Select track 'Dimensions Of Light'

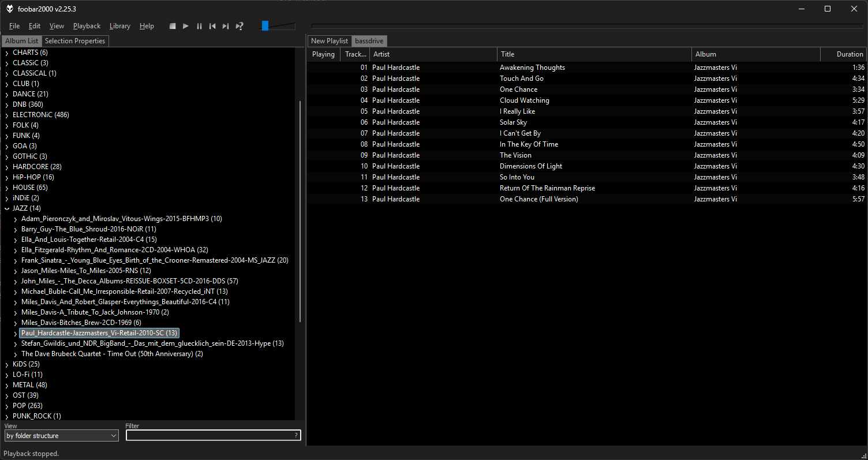pos(531,166)
